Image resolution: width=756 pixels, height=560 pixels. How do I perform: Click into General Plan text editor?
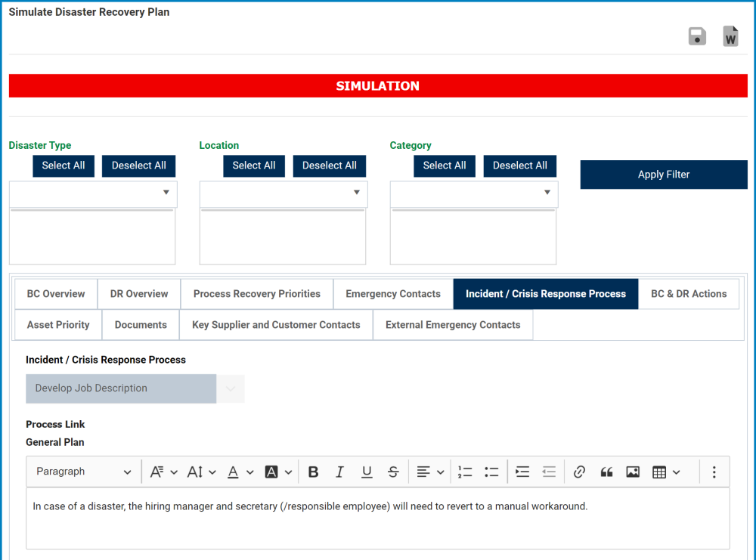tap(377, 519)
